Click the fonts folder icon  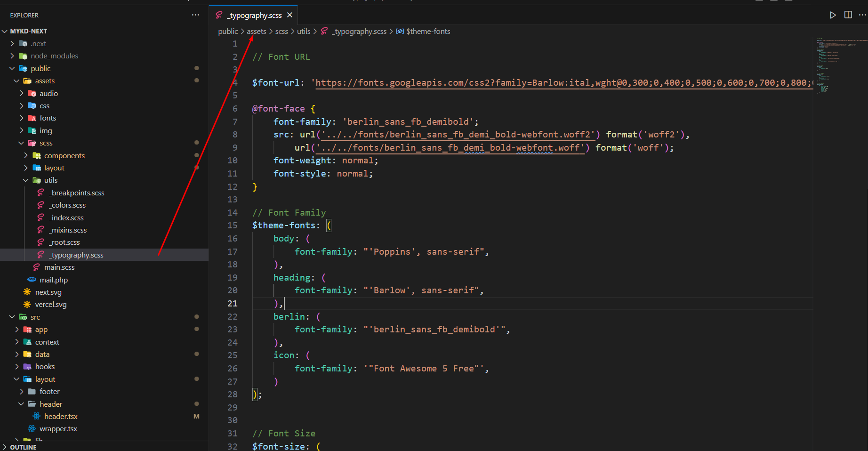pos(32,118)
